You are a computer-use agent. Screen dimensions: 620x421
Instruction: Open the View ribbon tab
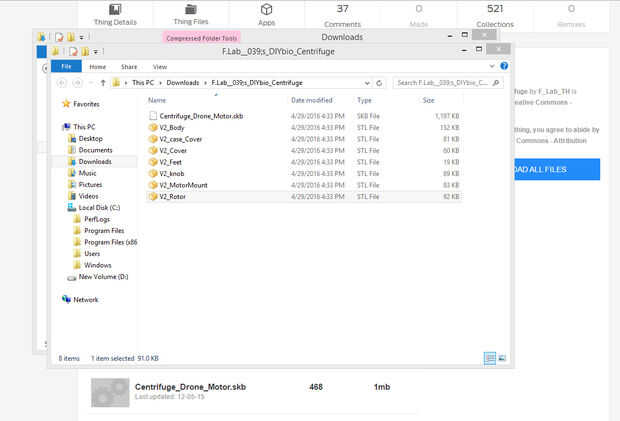coord(160,67)
